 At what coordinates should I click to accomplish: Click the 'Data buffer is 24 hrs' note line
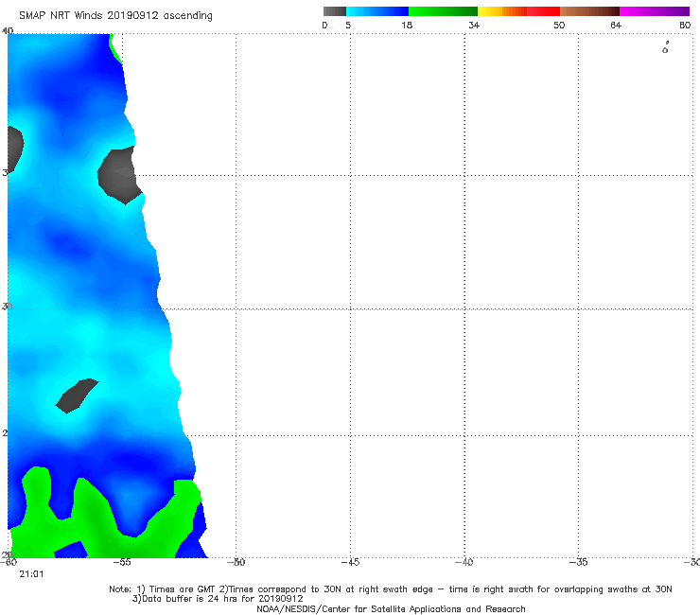pyautogui.click(x=218, y=599)
